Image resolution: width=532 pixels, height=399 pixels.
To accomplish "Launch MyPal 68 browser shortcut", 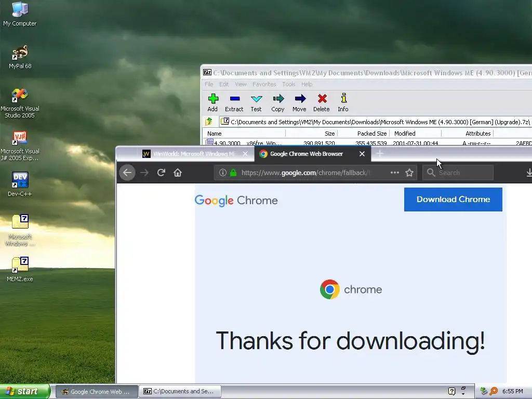I will (20, 56).
